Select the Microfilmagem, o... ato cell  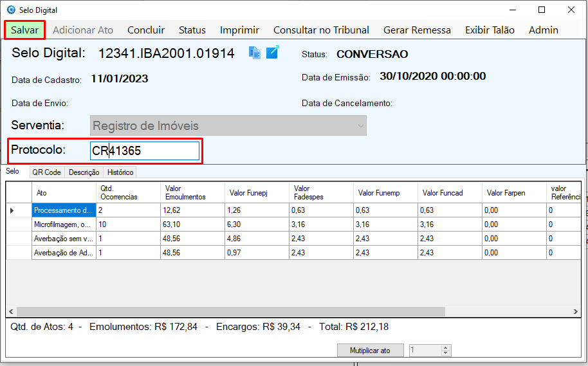click(x=64, y=224)
